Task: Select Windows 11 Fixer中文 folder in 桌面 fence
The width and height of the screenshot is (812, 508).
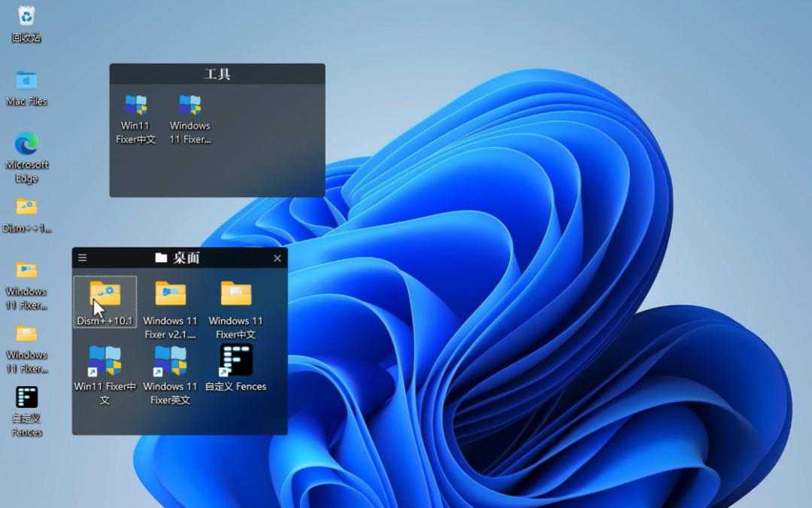Action: click(x=236, y=294)
